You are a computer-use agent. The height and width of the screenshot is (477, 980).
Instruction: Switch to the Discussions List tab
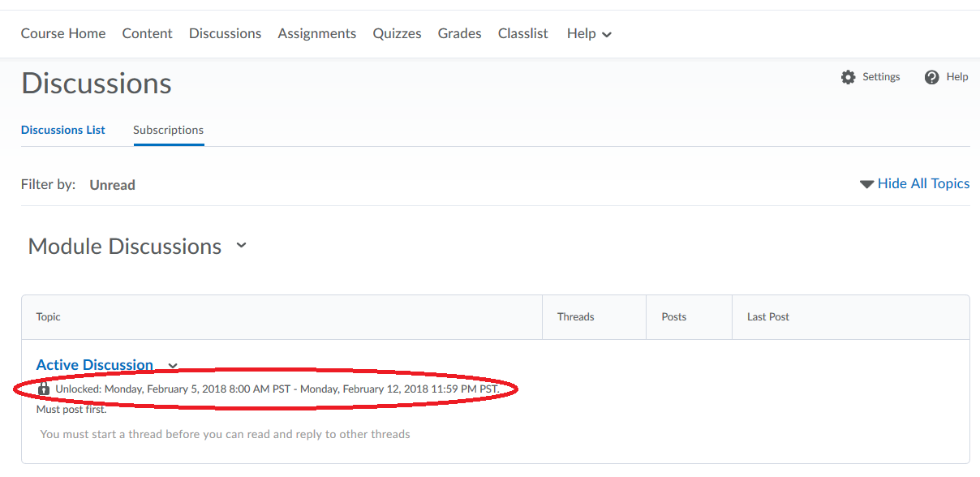point(62,130)
